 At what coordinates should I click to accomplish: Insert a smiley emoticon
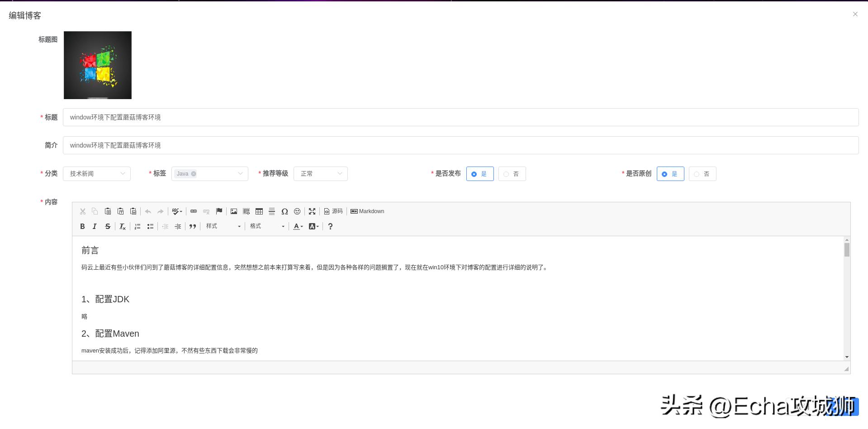pyautogui.click(x=297, y=211)
